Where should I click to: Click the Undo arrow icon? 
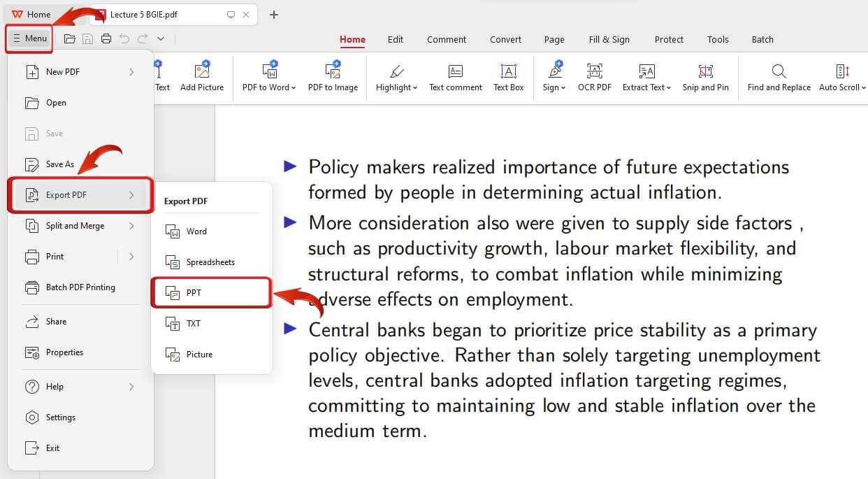point(124,39)
